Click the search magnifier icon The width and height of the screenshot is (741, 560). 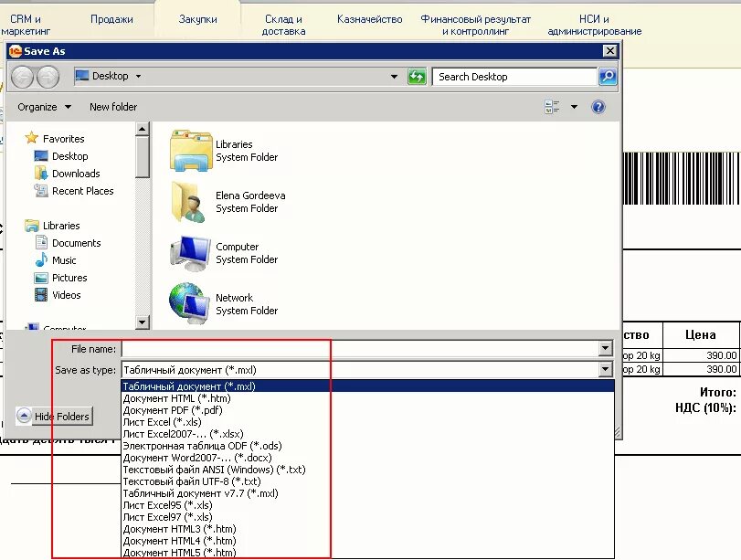coord(608,76)
